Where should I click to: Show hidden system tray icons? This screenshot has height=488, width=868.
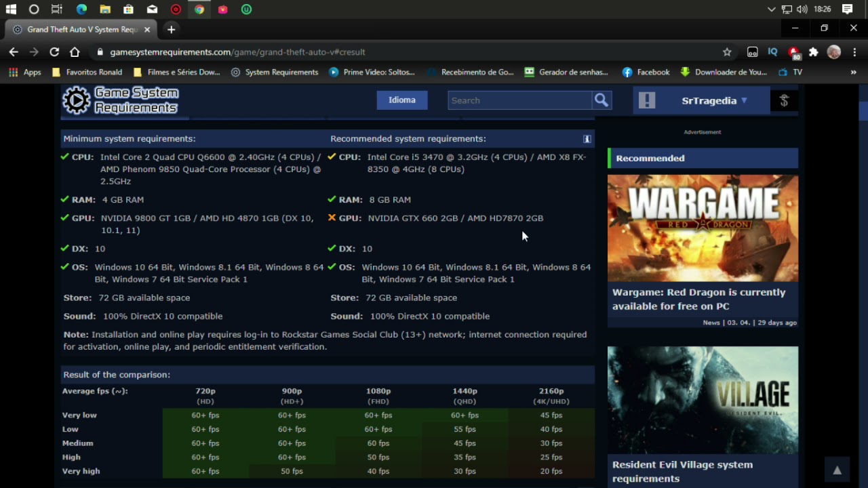tap(771, 9)
